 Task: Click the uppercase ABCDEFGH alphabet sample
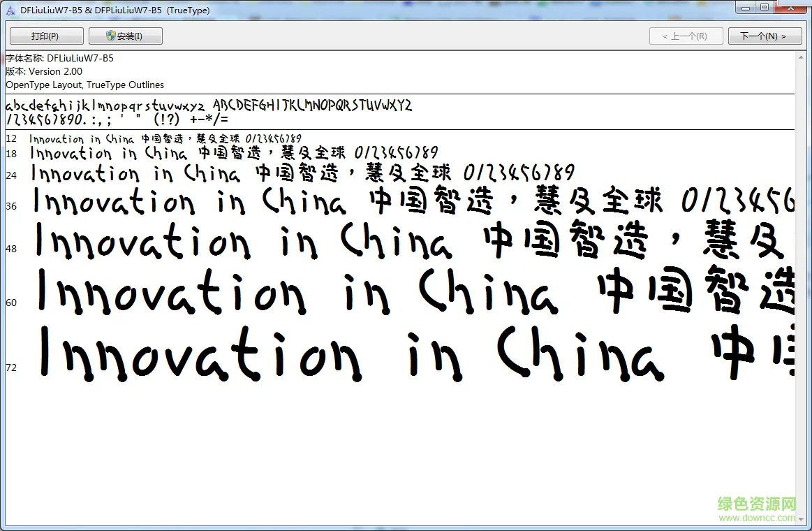pos(312,106)
